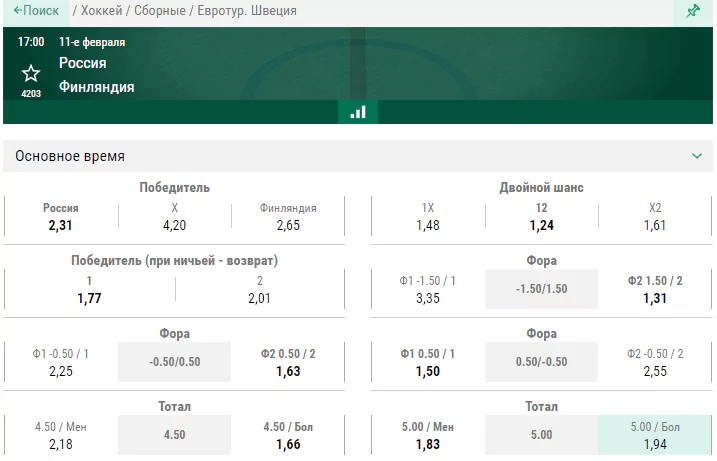Pin the event with the pushpin icon
Screen dimensions: 717x461
click(693, 11)
